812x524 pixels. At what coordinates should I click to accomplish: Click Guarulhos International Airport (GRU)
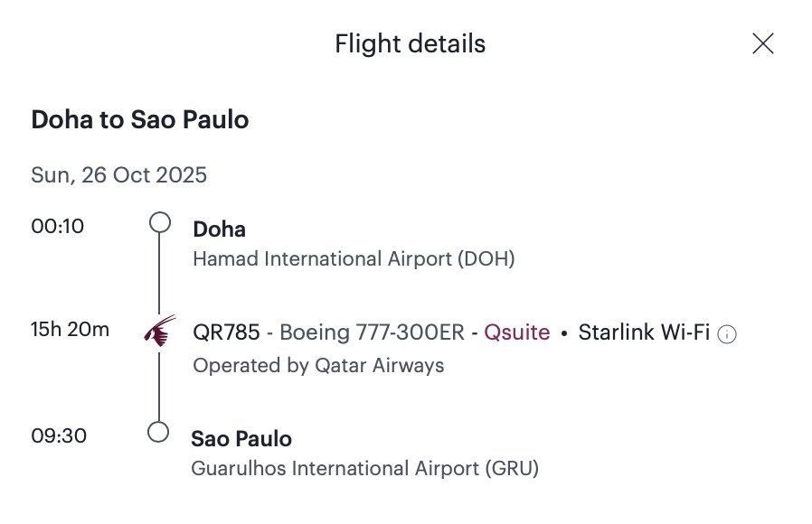[365, 468]
